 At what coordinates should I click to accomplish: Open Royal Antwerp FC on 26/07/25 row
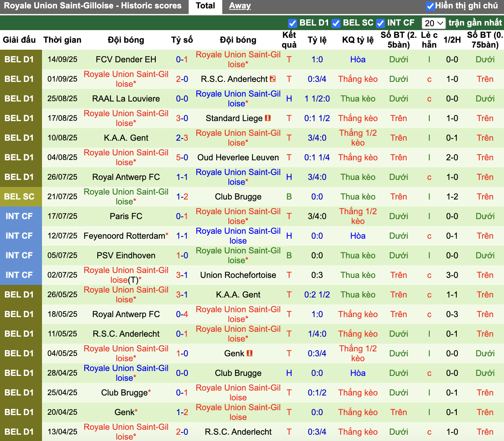pos(126,177)
